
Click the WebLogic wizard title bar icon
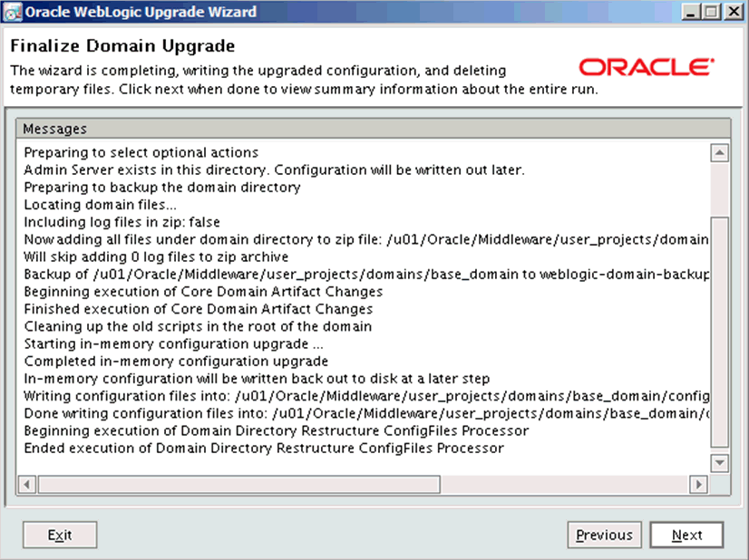(x=13, y=12)
